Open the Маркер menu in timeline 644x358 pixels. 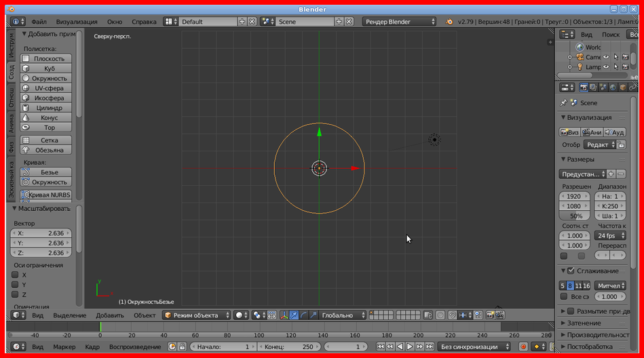pos(64,347)
